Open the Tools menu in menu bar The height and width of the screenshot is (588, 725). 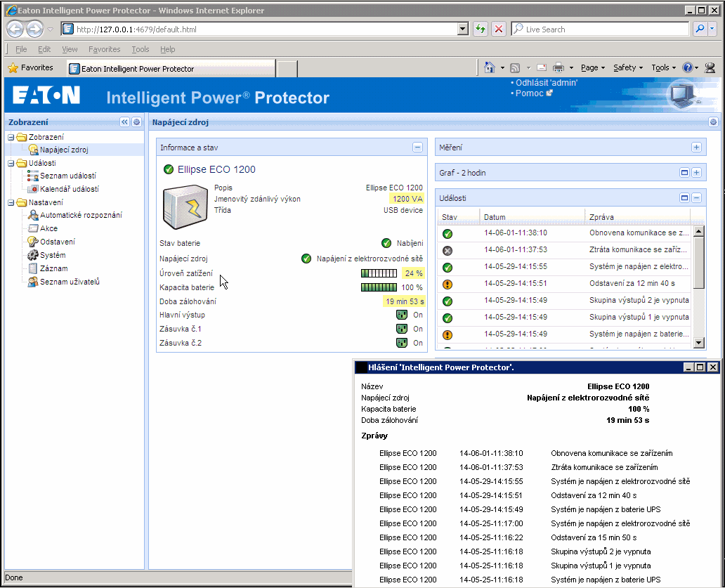point(141,50)
